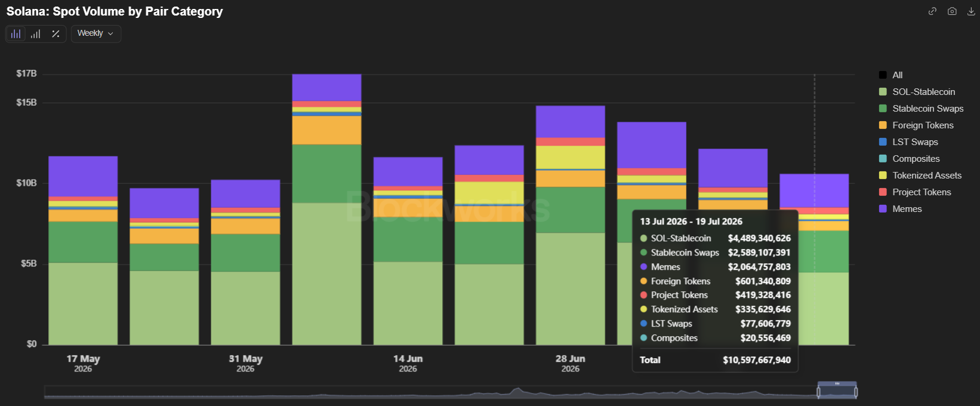Viewport: 980px width, 406px height.
Task: Click the $15B y-axis label
Action: (x=26, y=103)
